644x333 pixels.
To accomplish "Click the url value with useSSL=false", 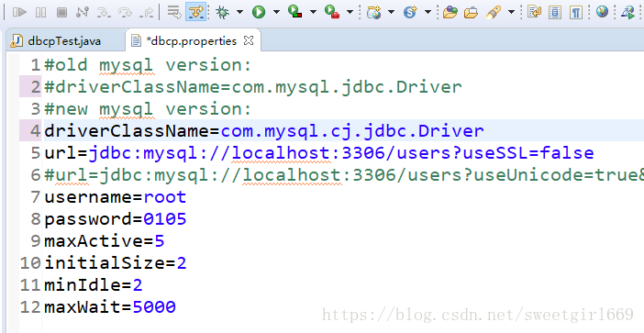I will pos(341,153).
